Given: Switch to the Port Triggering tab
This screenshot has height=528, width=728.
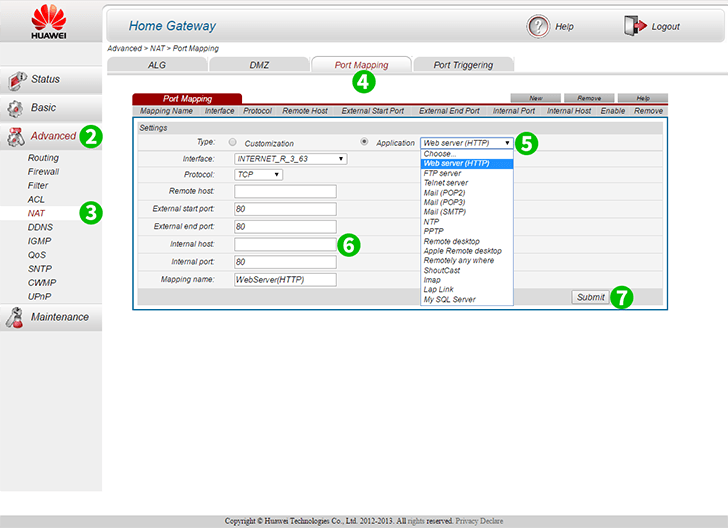Looking at the screenshot, I should (463, 65).
